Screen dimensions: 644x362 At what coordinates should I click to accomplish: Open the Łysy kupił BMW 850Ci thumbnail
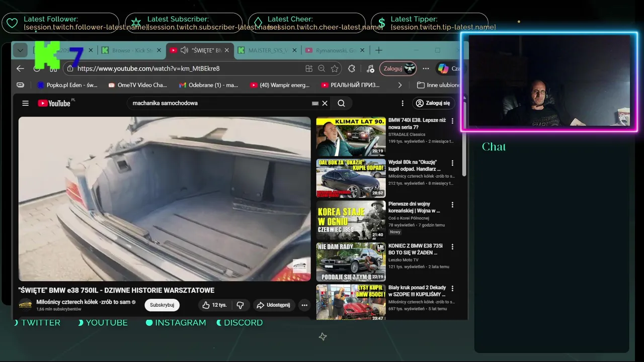pos(351,303)
